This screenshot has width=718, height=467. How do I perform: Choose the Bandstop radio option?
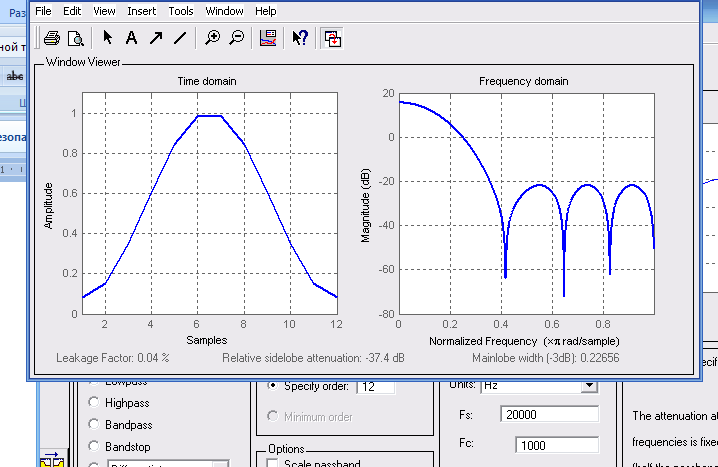pyautogui.click(x=95, y=446)
